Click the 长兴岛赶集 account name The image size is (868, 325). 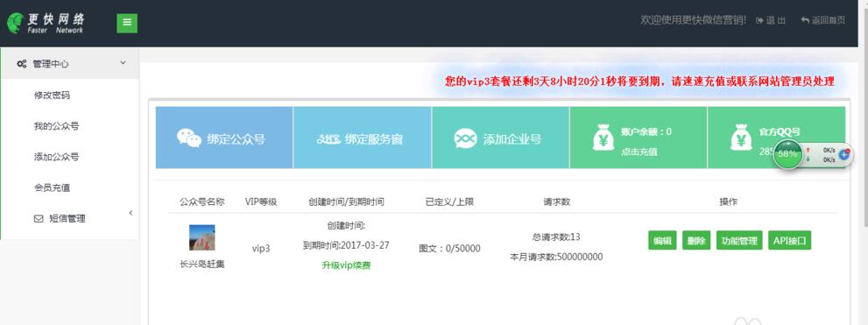click(202, 265)
